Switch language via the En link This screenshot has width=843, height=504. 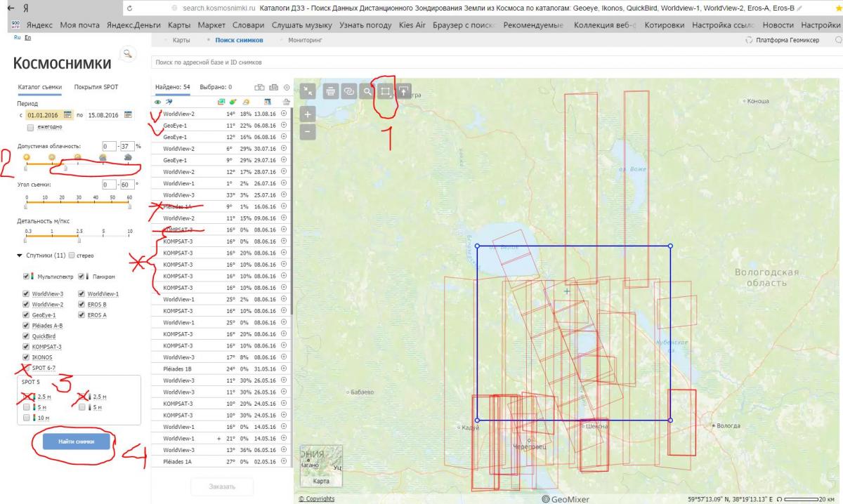coord(27,38)
